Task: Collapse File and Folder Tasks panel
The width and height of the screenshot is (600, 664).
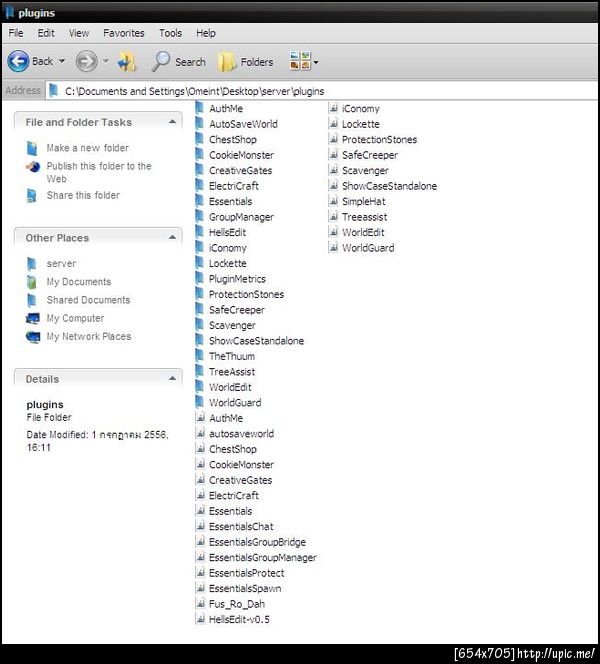Action: pyautogui.click(x=172, y=122)
